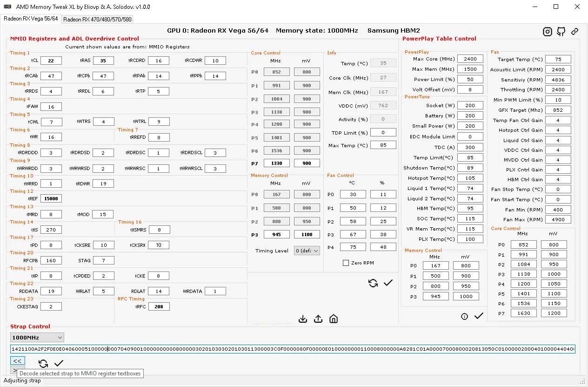588x387 pixels.
Task: Click the << decode strap button
Action: coord(18,361)
